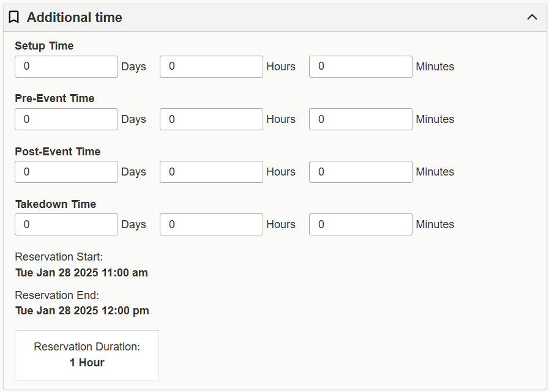Screen dimensions: 549x392
Task: Activate the Takedown Time Days field
Action: pos(66,224)
